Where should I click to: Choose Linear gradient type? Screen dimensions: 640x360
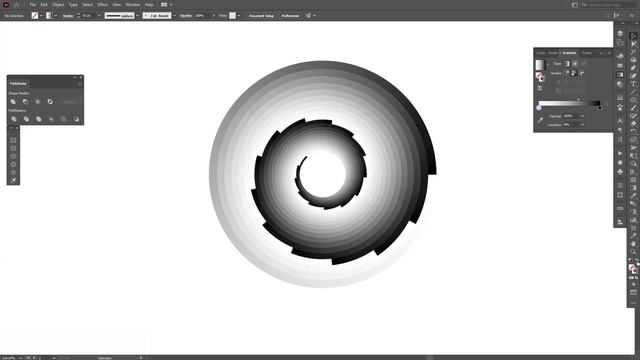(x=567, y=64)
